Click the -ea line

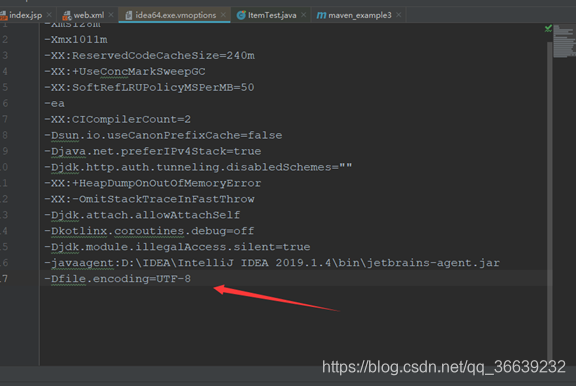coord(54,104)
